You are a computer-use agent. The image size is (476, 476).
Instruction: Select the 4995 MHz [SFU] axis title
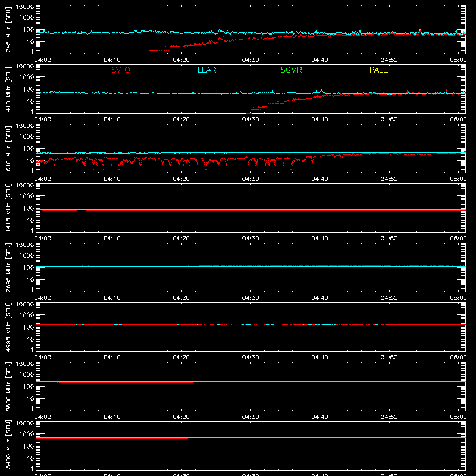click(8, 327)
